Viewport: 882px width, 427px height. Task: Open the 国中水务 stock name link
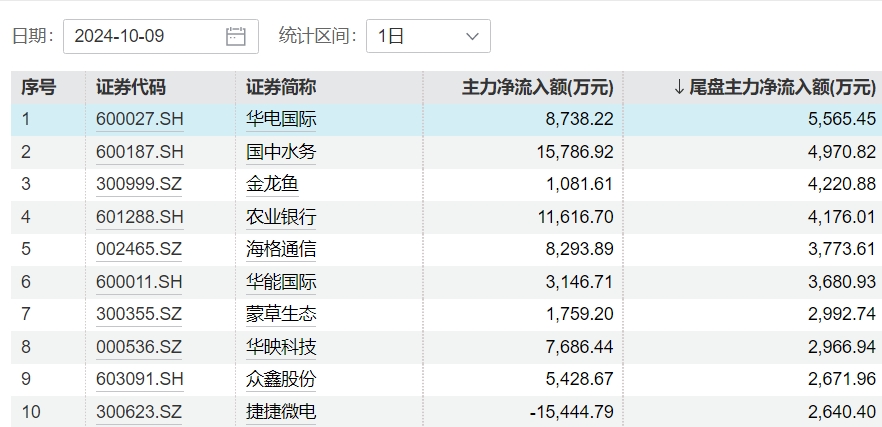(x=281, y=152)
